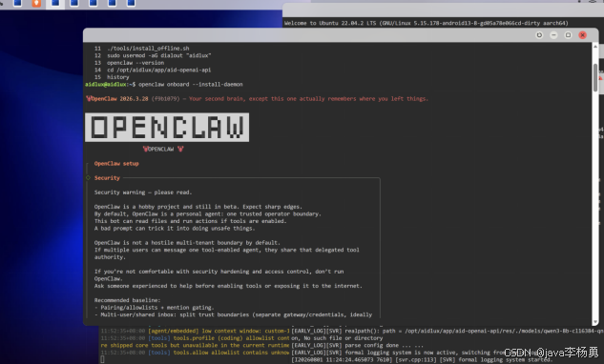Image resolution: width=604 pixels, height=364 pixels.
Task: Click the cursor block in the bottom-left background terminal
Action: point(102,359)
